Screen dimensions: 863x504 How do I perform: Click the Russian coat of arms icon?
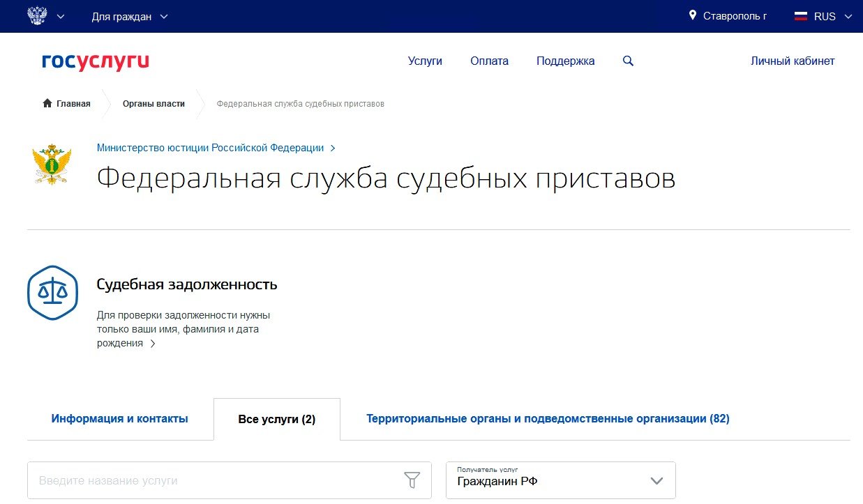tap(36, 16)
